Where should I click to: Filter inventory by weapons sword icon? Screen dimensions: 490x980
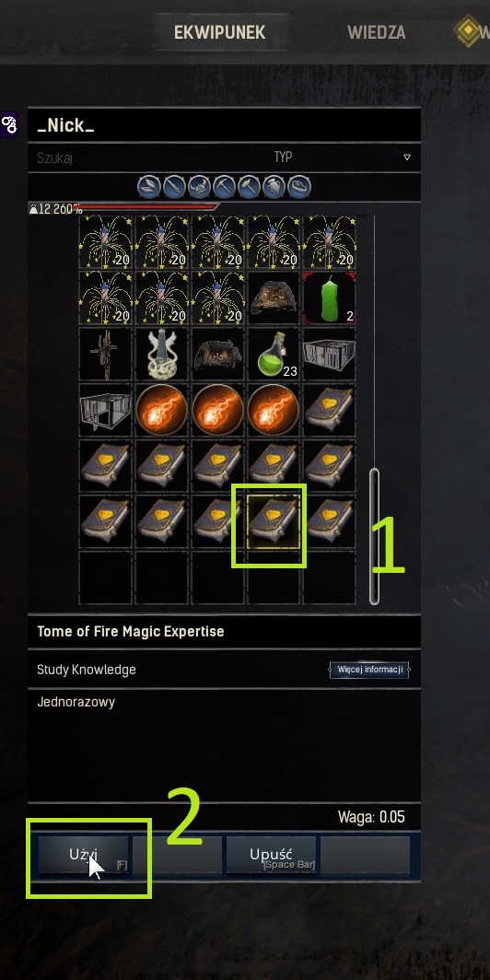174,186
